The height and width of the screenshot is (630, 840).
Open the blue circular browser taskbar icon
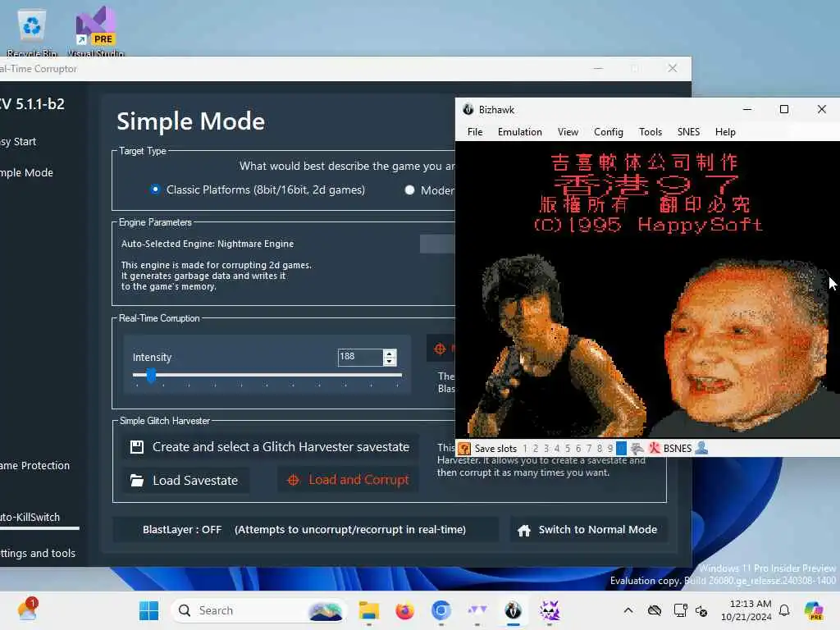[x=441, y=610]
